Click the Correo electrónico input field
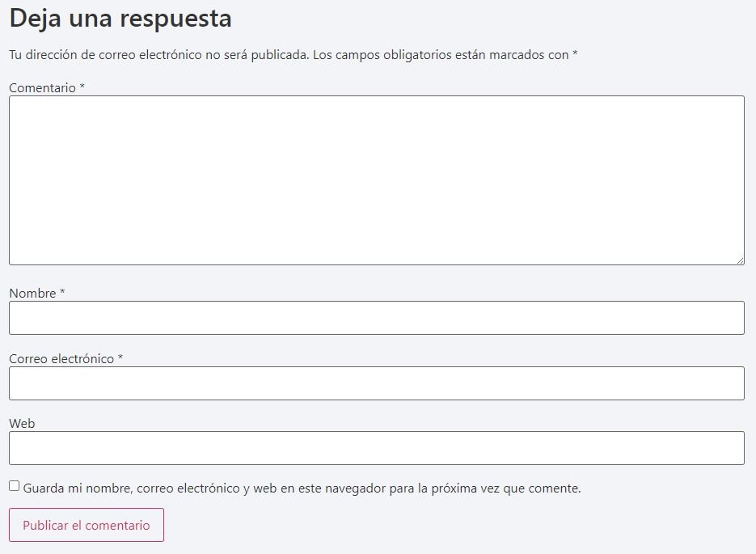Screen dimensions: 756x554 tap(376, 383)
